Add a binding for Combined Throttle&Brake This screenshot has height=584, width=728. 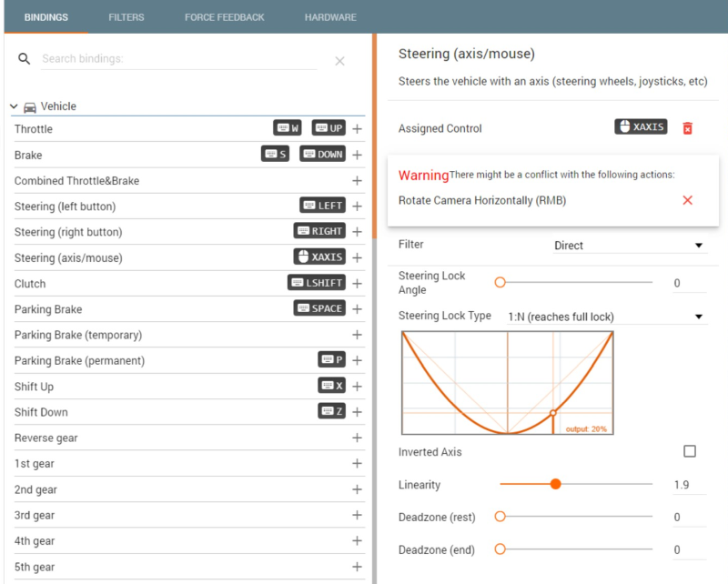pyautogui.click(x=357, y=181)
